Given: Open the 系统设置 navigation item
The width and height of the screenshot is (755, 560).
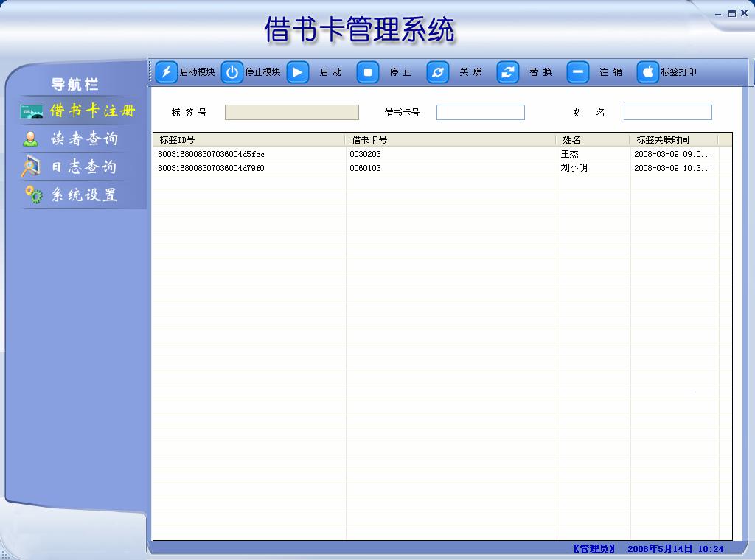Looking at the screenshot, I should point(84,195).
